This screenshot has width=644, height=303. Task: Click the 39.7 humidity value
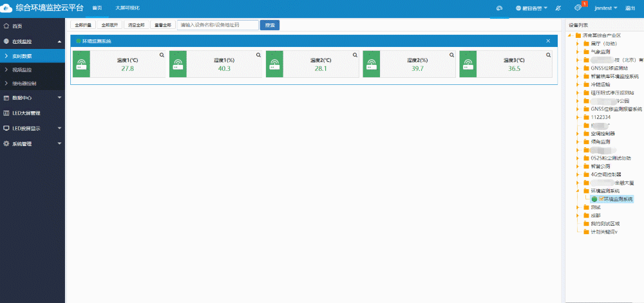(417, 68)
